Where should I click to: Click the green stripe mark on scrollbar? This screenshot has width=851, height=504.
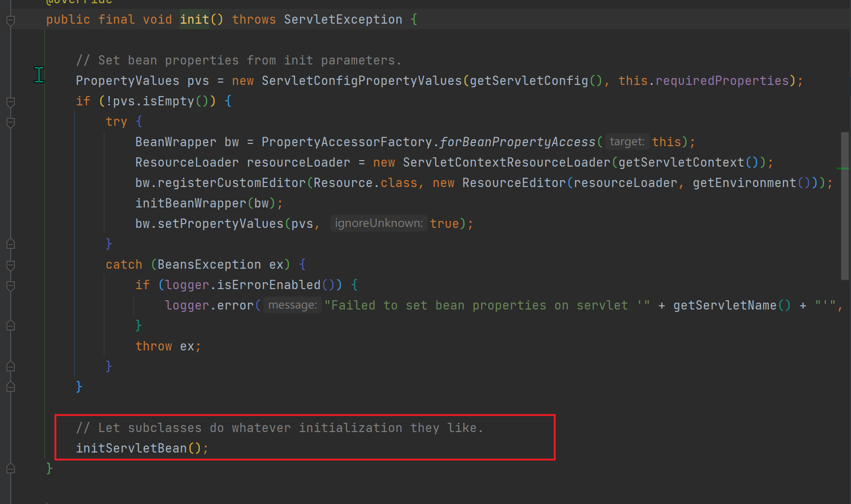tap(843, 168)
